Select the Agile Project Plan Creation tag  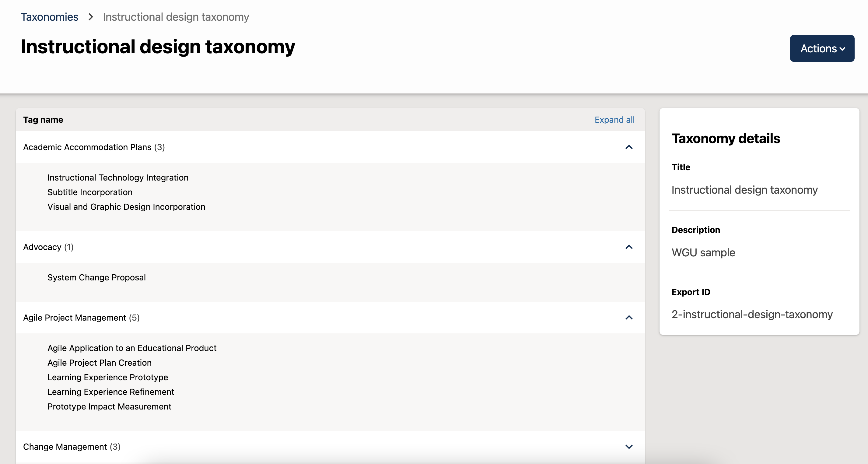100,363
